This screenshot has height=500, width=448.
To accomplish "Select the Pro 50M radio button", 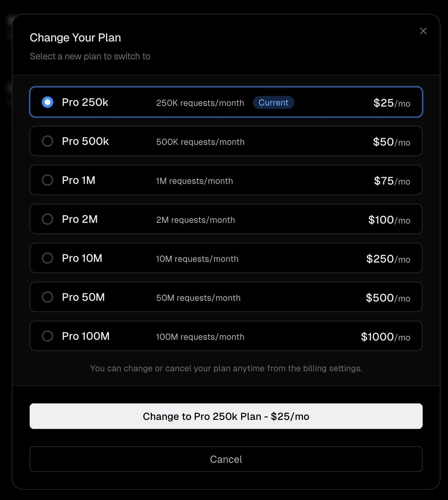I will click(x=48, y=297).
